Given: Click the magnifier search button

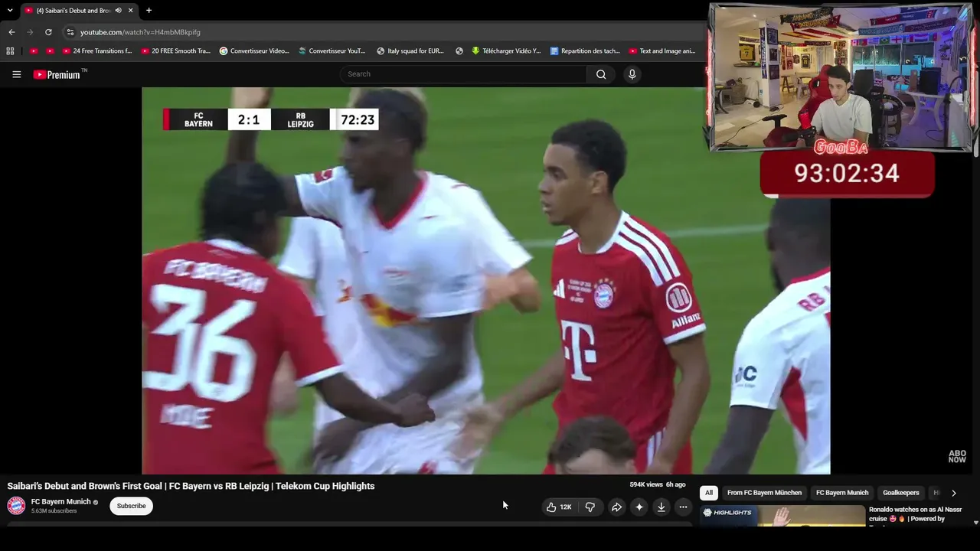Looking at the screenshot, I should [601, 74].
